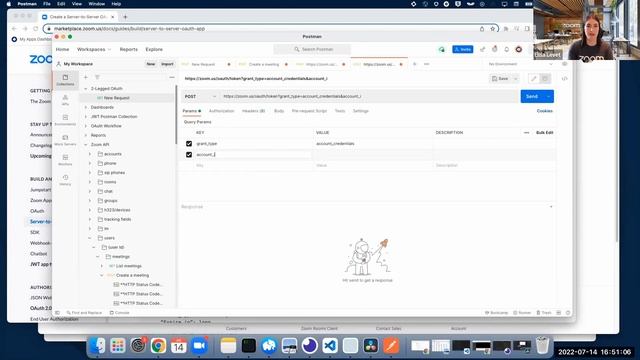The image size is (640, 360).
Task: Open the No Environment dropdown
Action: 521,64
